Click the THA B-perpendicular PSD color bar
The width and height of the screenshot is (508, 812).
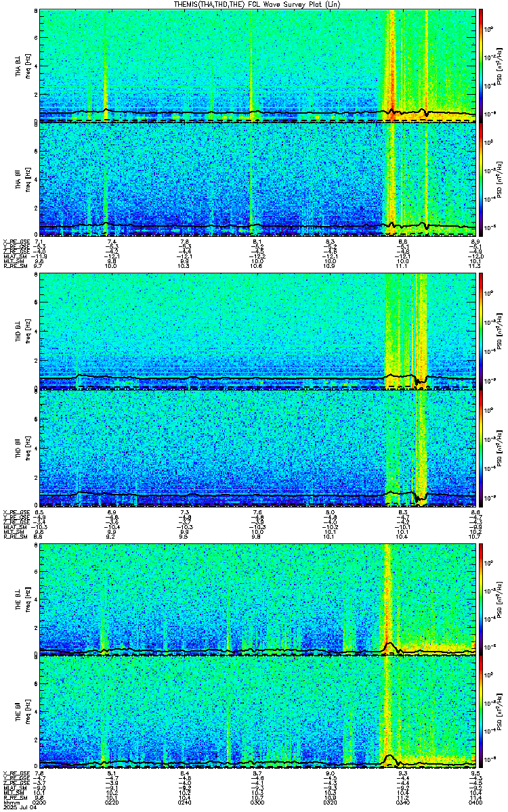pyautogui.click(x=482, y=66)
